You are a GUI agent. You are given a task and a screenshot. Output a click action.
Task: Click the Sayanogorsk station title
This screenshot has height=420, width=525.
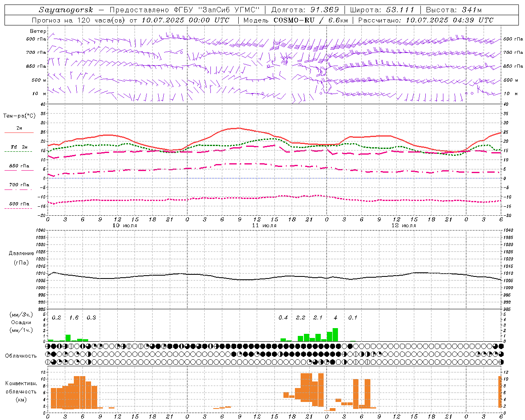(66, 10)
